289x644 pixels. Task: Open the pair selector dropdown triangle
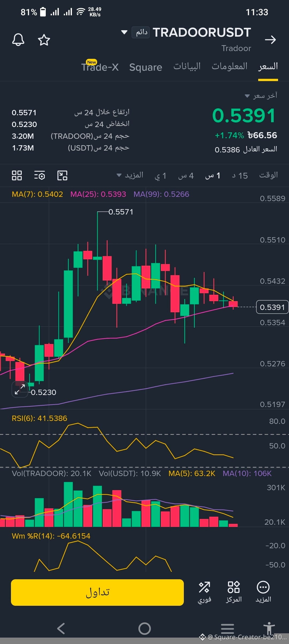point(124,32)
